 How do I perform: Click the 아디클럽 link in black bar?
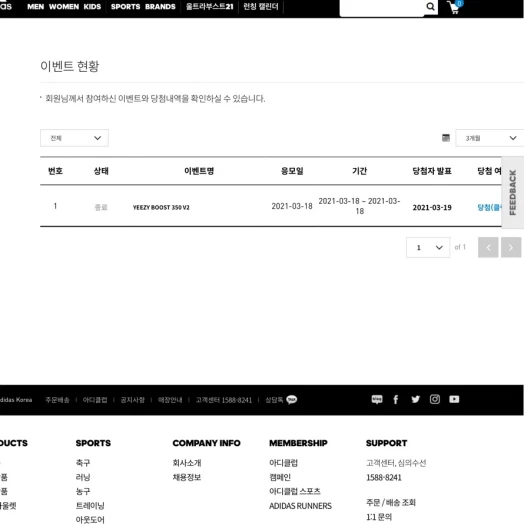pos(95,400)
